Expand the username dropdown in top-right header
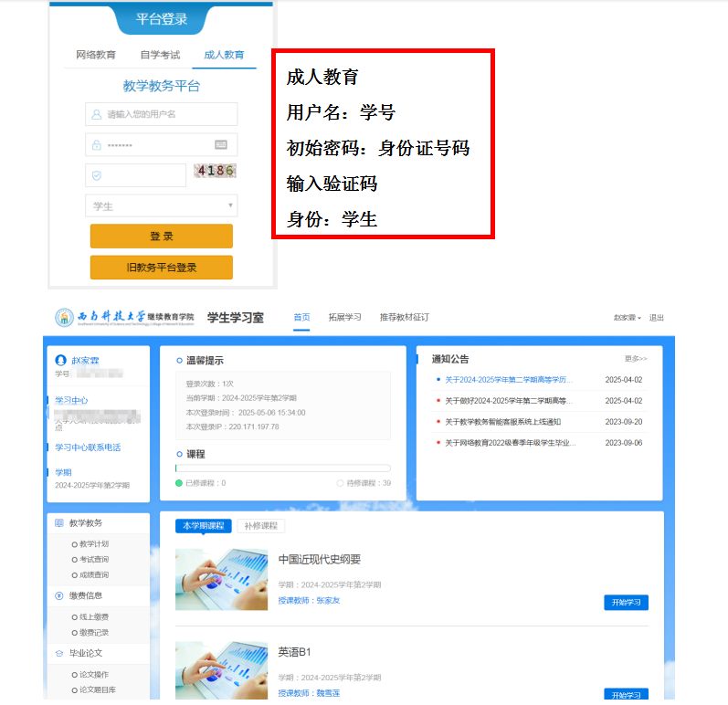 pos(628,318)
